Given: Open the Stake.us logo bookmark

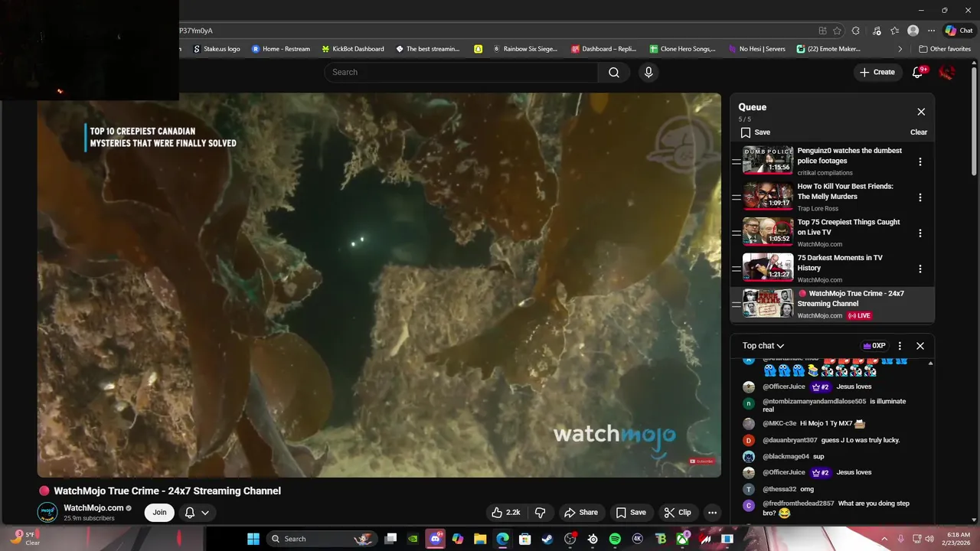Looking at the screenshot, I should point(217,49).
